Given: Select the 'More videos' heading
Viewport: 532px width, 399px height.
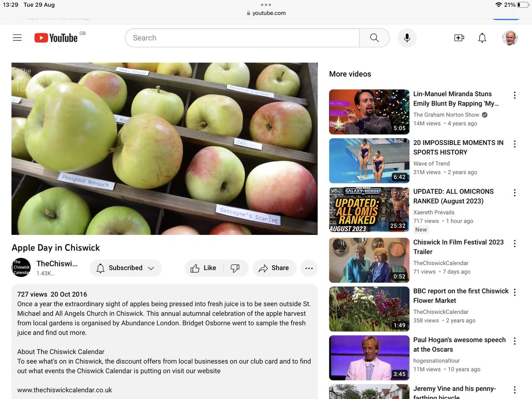Looking at the screenshot, I should (350, 74).
